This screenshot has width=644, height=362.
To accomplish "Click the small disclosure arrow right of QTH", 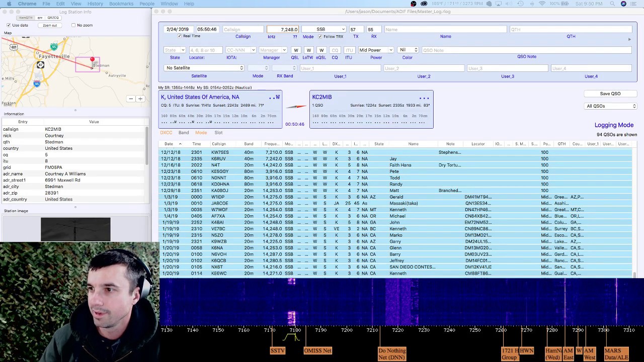I will (629, 39).
